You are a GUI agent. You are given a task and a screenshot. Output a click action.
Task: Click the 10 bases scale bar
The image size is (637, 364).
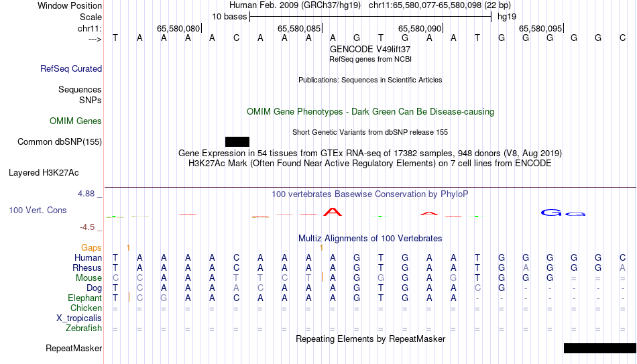tap(371, 17)
